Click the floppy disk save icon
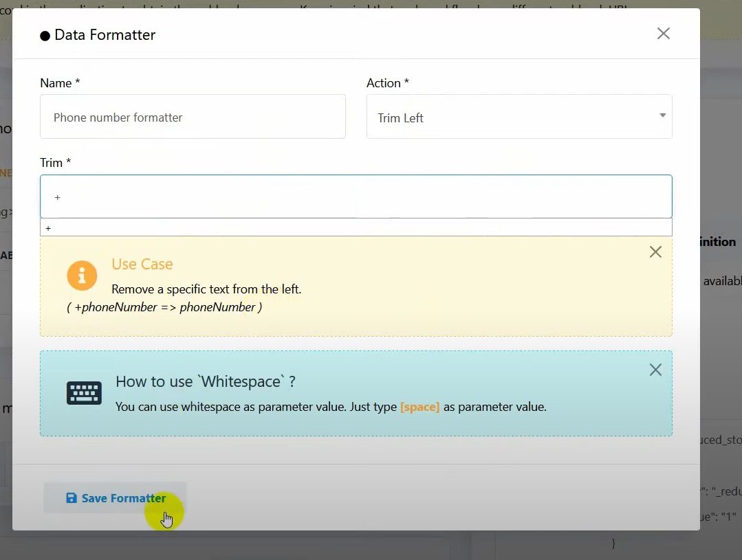Screen dimensions: 742x560 (x=72, y=498)
